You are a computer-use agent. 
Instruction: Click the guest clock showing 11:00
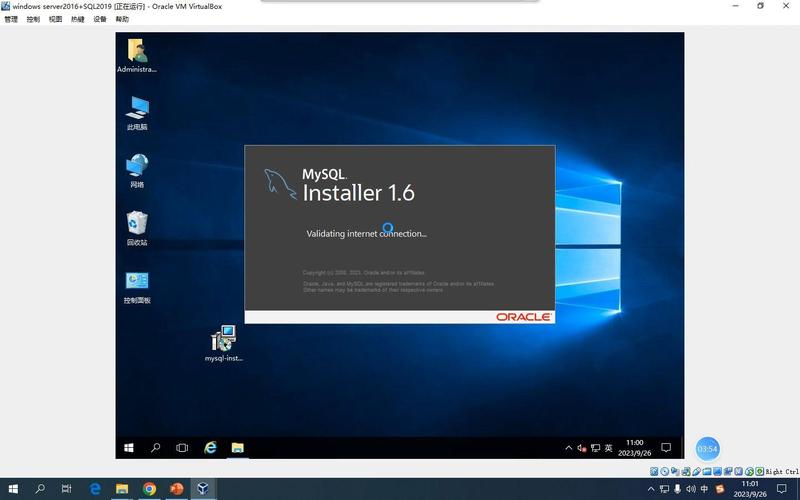634,448
